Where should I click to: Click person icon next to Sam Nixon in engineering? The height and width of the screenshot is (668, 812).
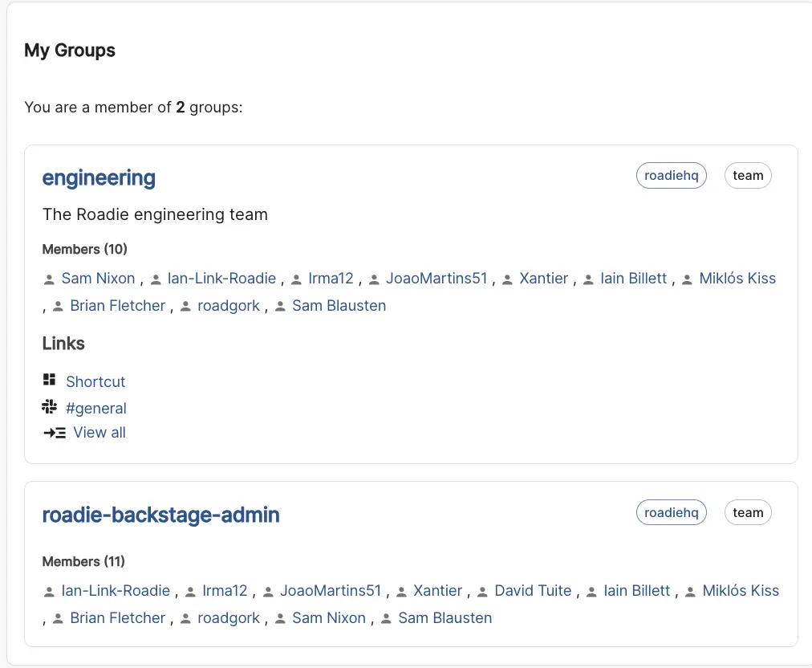point(49,279)
